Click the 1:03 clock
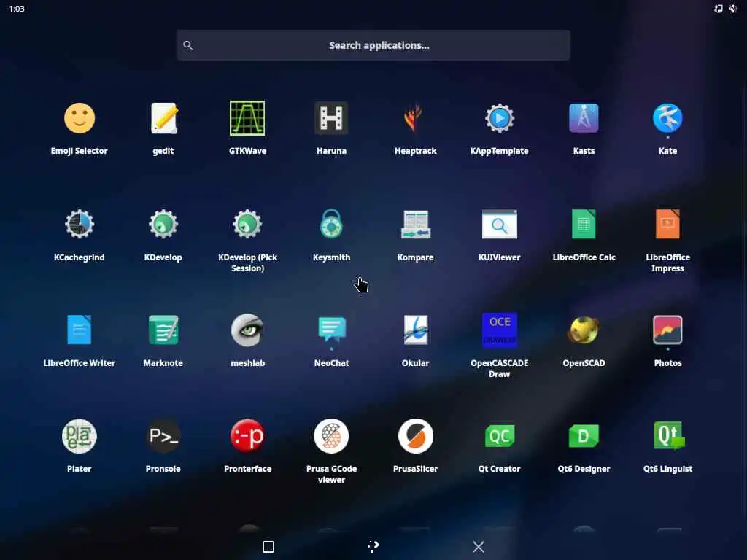 17,9
